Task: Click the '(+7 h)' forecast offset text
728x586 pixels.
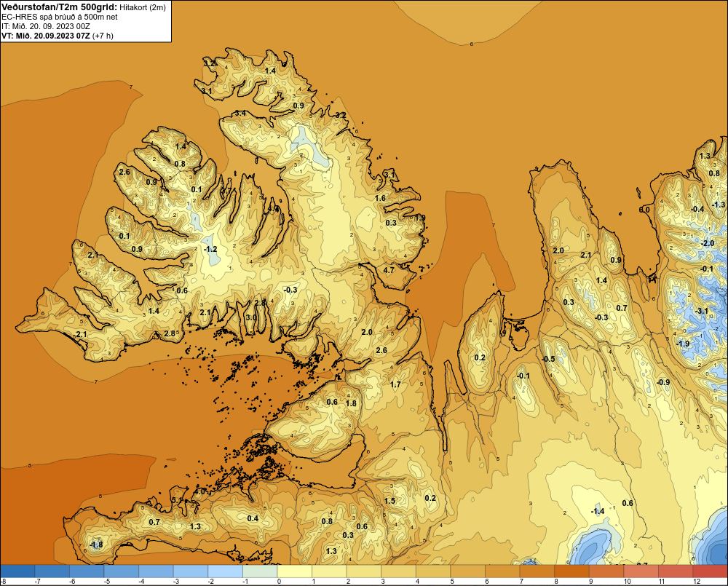Action: [x=103, y=35]
